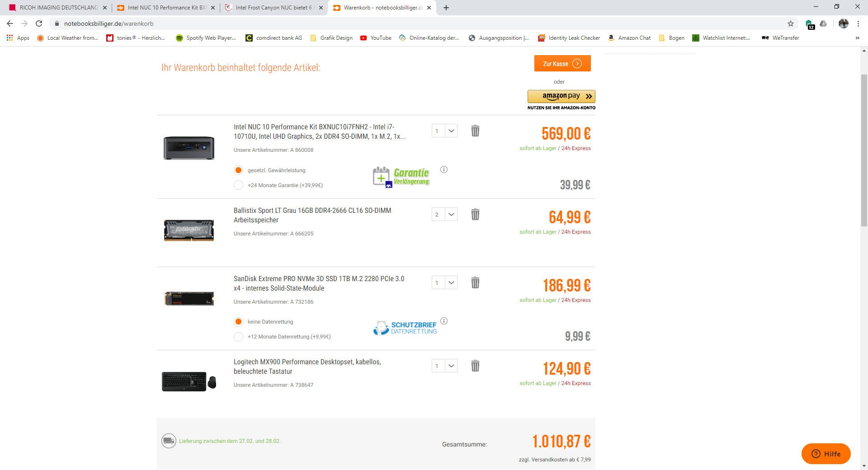The width and height of the screenshot is (868, 470).
Task: Open Identity Leak Checker bookmark
Action: [569, 38]
